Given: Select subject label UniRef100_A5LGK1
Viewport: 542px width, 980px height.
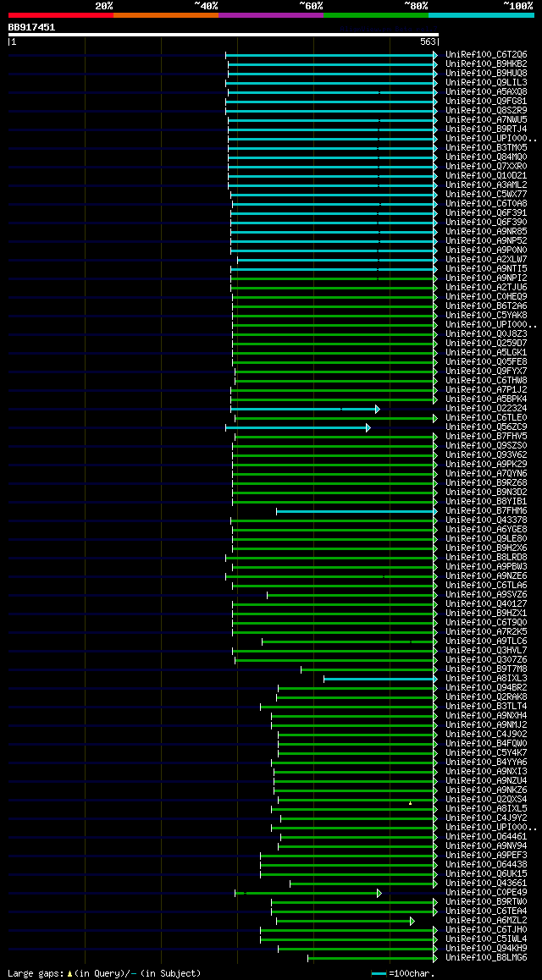Looking at the screenshot, I should pyautogui.click(x=486, y=353).
